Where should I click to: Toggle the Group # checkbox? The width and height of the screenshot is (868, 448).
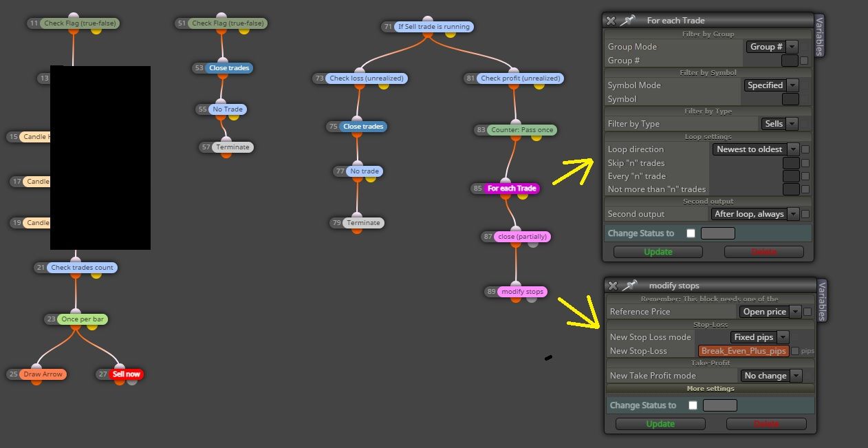tap(805, 61)
